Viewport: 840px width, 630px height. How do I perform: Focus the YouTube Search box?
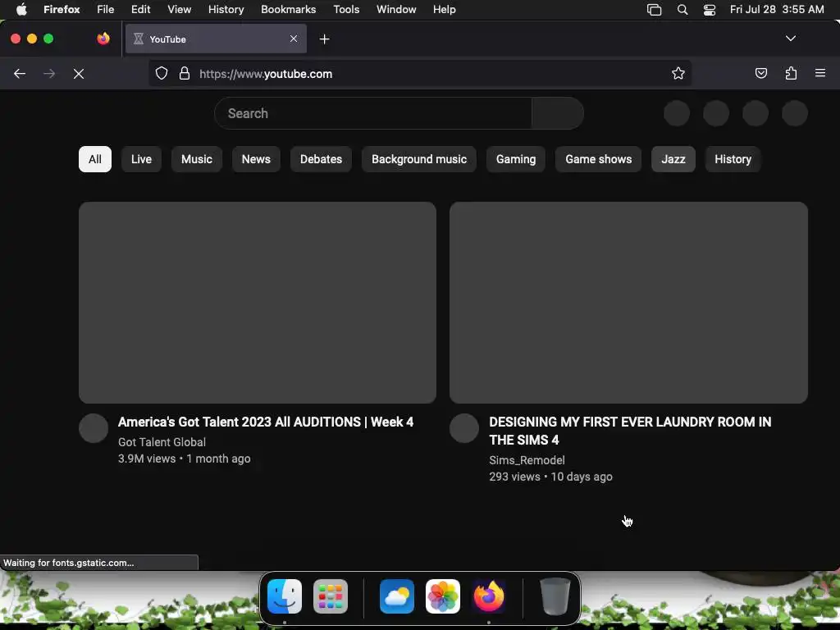373,113
